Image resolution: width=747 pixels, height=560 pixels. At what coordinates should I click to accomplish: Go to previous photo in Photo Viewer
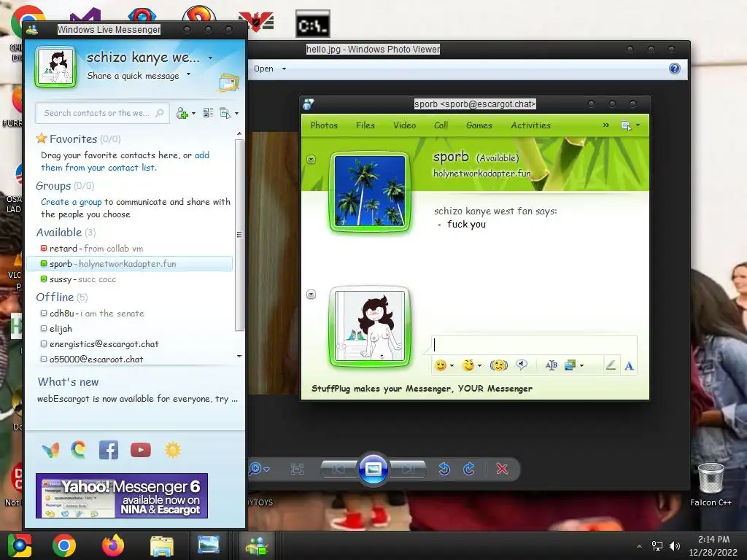click(338, 470)
